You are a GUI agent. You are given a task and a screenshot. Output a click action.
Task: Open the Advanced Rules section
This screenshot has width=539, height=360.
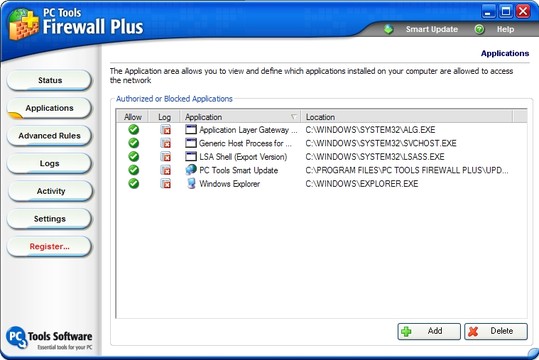point(50,136)
